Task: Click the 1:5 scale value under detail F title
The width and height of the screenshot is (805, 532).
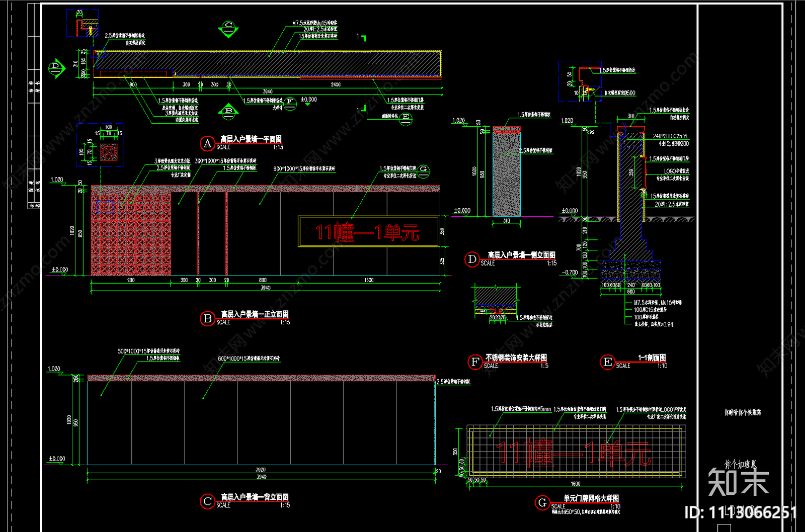Action: pos(544,366)
